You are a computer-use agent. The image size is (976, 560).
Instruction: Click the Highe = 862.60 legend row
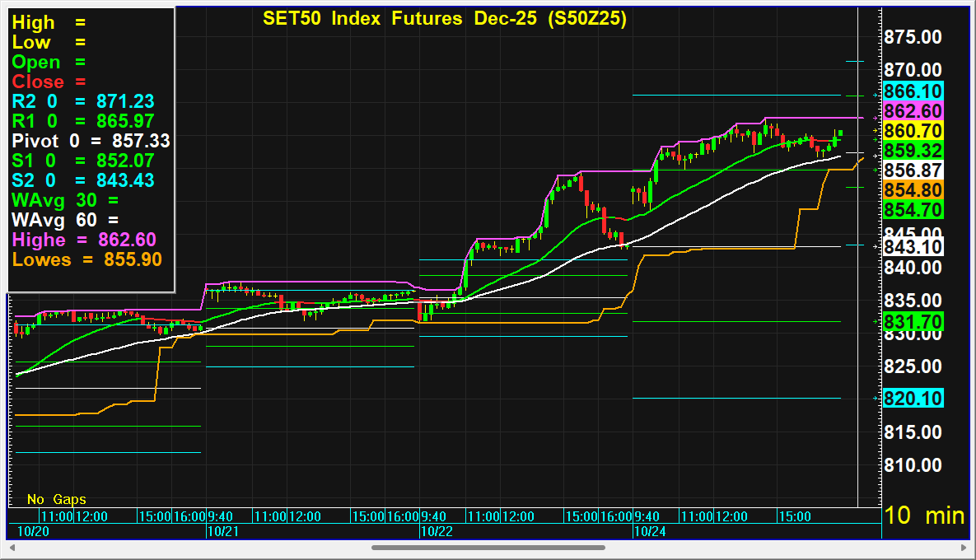pyautogui.click(x=84, y=239)
